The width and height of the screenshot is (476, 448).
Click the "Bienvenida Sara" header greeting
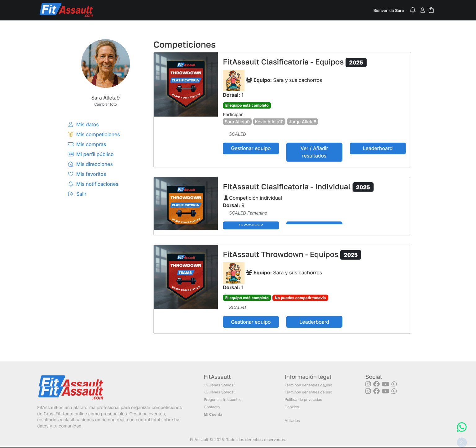(389, 11)
